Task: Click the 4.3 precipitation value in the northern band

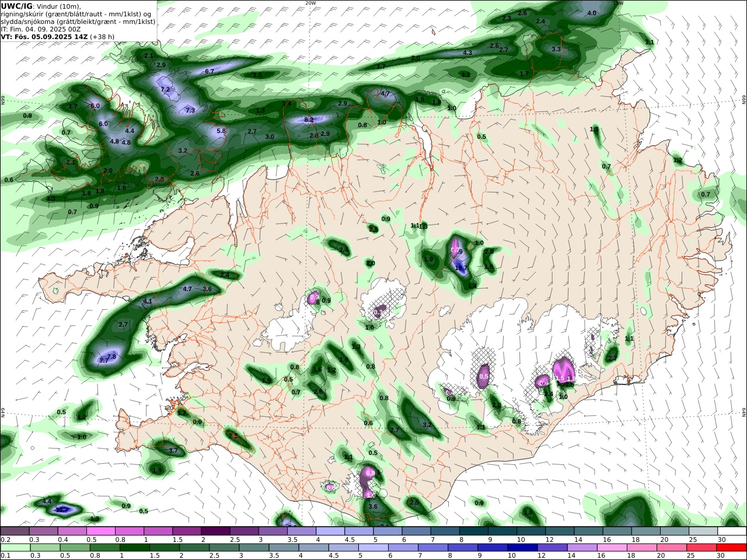Action: click(467, 53)
